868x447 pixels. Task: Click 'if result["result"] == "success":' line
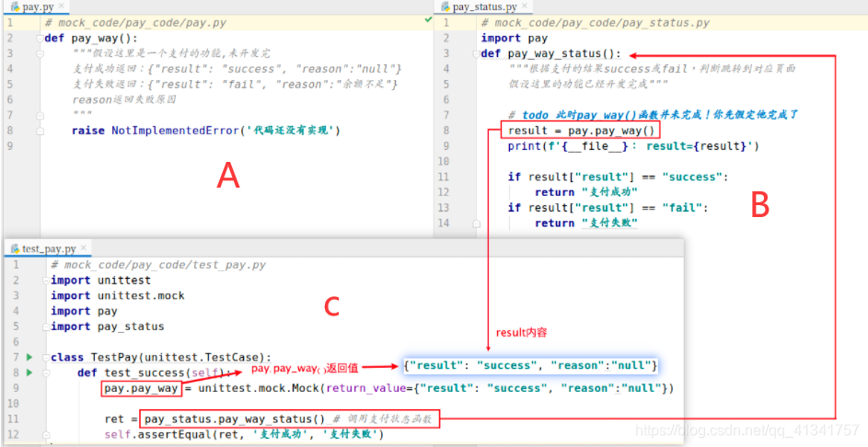click(619, 177)
